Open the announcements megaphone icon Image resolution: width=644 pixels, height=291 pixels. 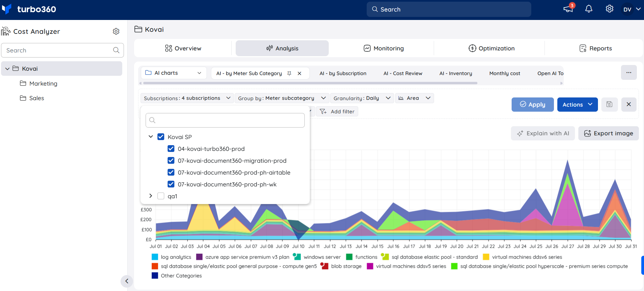tap(568, 9)
